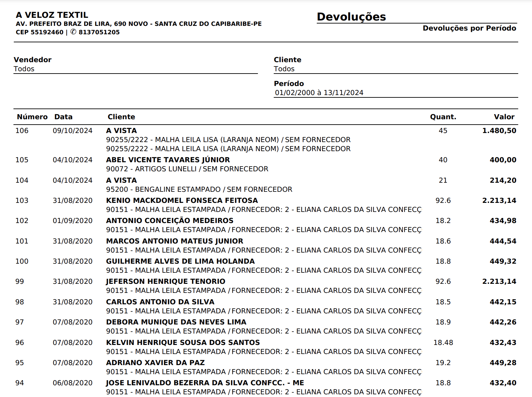The image size is (532, 397).
Task: Click client name ANTONIO CONCEIÇÃO MEDEIROS
Action: 169,221
